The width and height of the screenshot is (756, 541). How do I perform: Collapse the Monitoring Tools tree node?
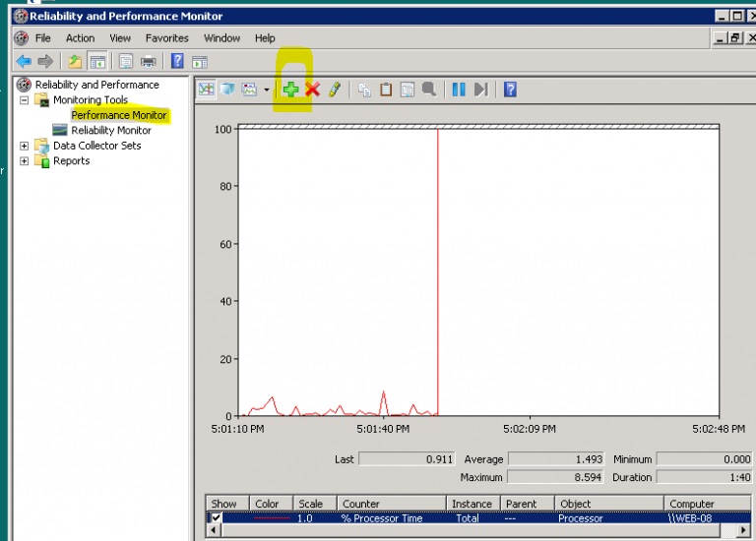click(x=25, y=100)
